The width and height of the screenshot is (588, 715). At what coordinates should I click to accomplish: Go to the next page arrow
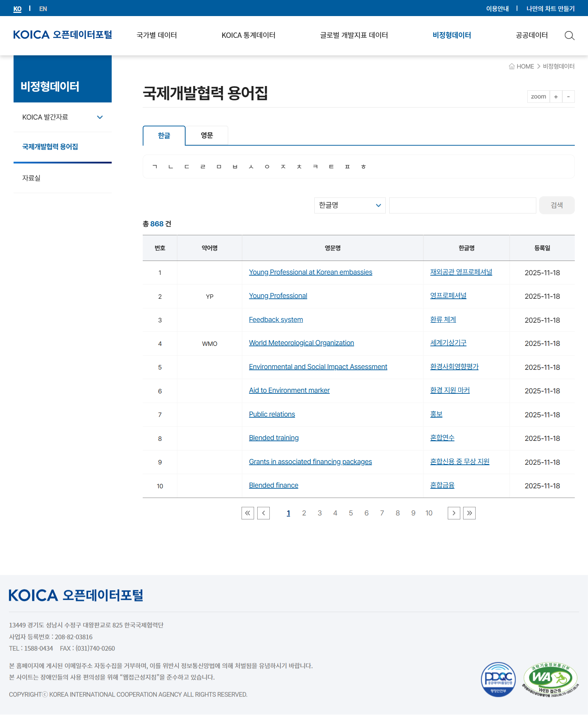(453, 513)
